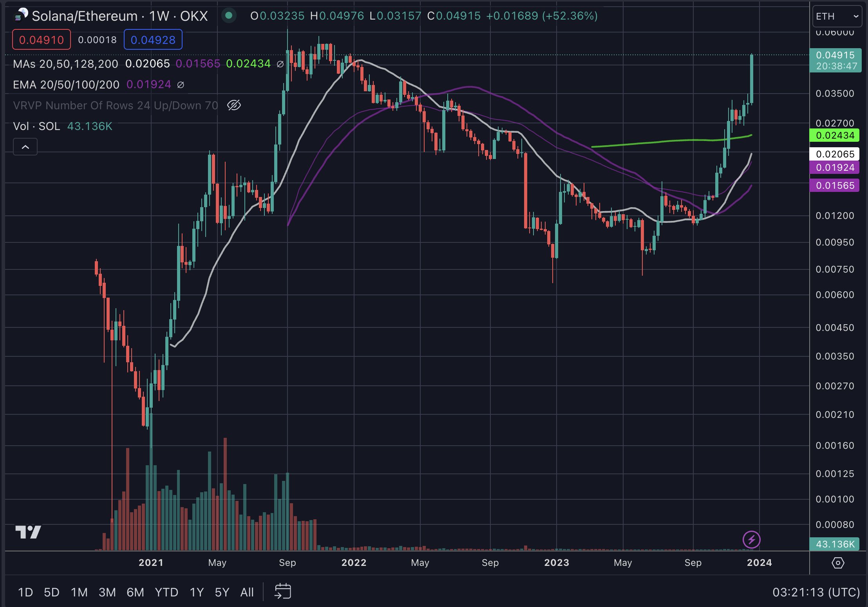Click the green market status dot
Viewport: 868px width, 607px height.
229,16
